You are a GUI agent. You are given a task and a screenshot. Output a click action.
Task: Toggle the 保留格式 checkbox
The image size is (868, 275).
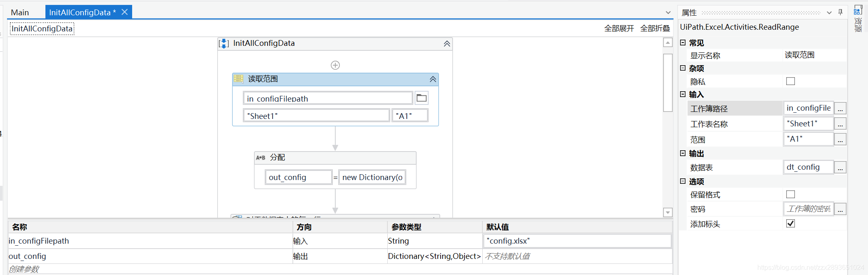790,194
